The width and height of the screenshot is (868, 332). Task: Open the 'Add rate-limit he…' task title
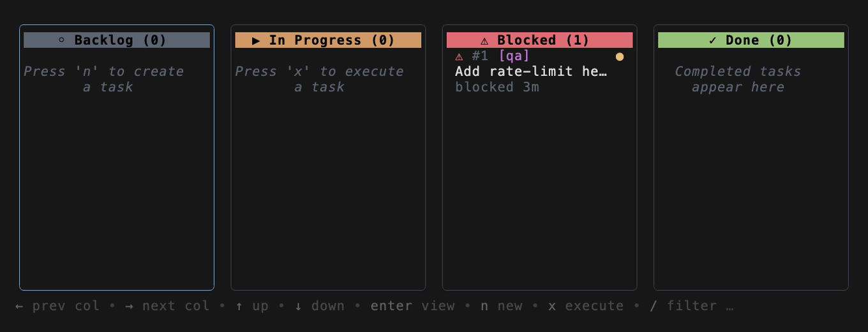click(531, 72)
